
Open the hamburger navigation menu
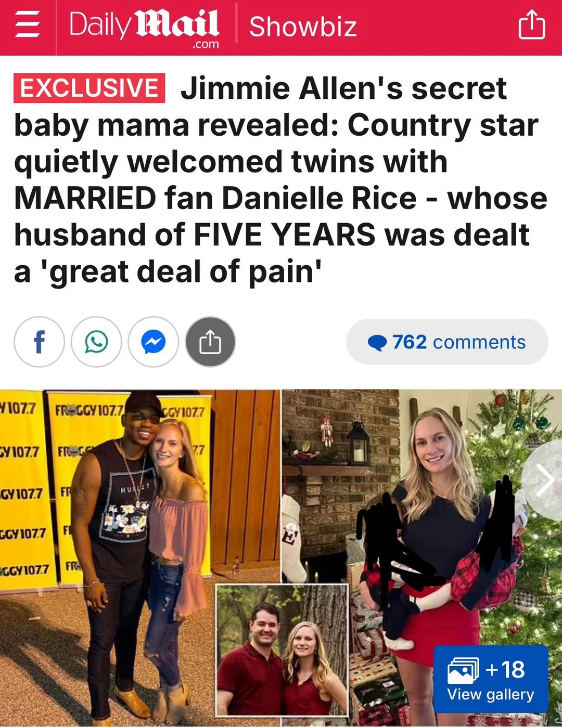(28, 25)
